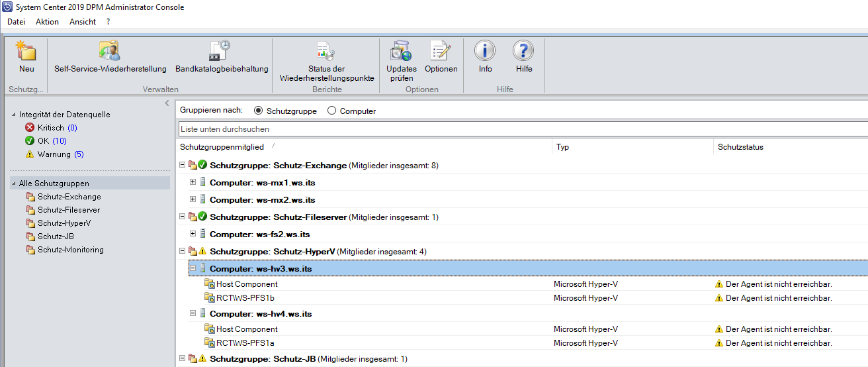The width and height of the screenshot is (868, 367).
Task: Collapse Computer ws-hv3.ws.its node
Action: pos(193,268)
